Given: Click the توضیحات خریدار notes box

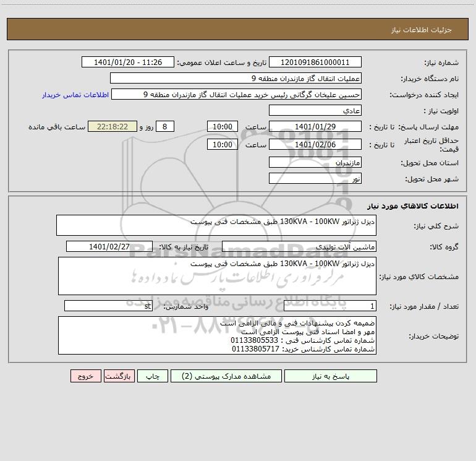Looking at the screenshot, I should tap(217, 335).
